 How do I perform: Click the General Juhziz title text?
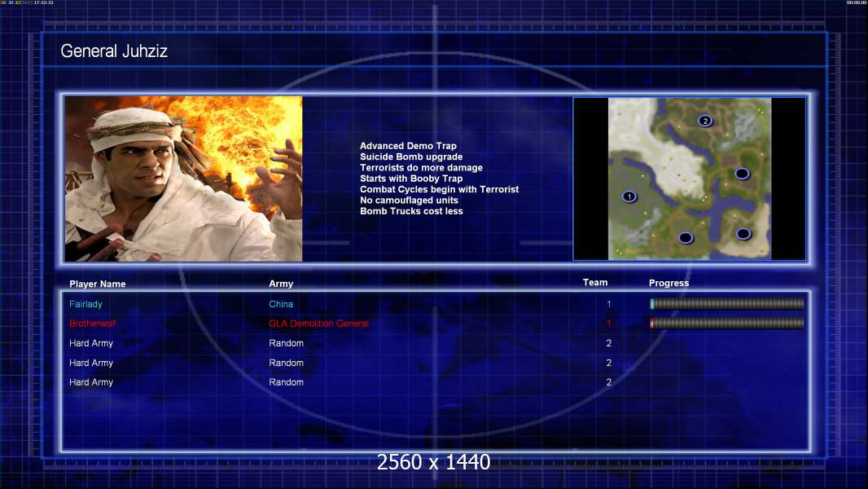pyautogui.click(x=114, y=52)
